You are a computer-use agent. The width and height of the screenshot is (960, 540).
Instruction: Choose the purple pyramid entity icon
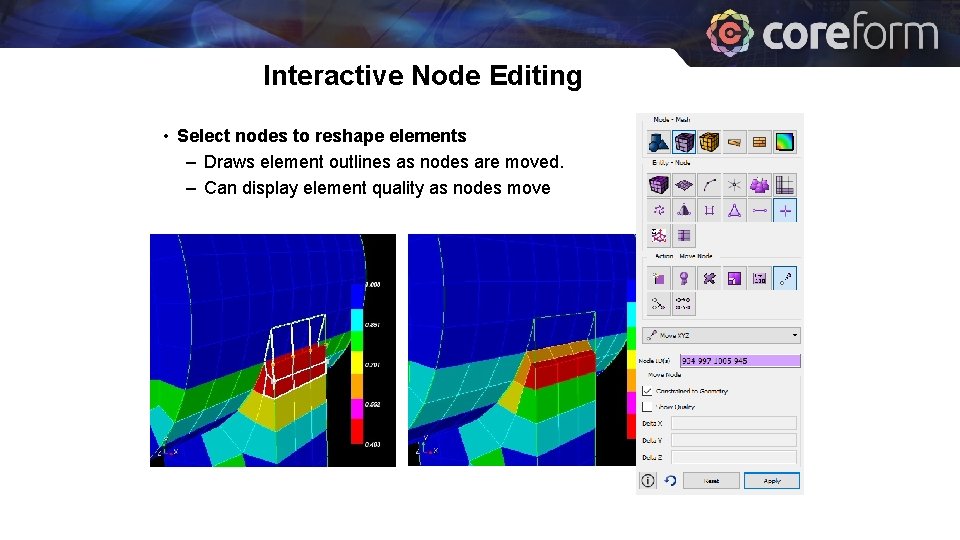(x=683, y=210)
